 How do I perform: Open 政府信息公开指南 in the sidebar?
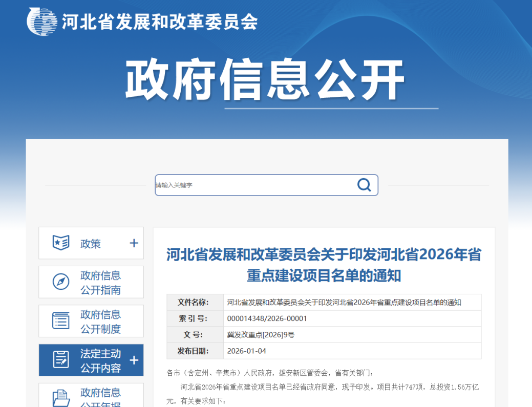click(100, 283)
